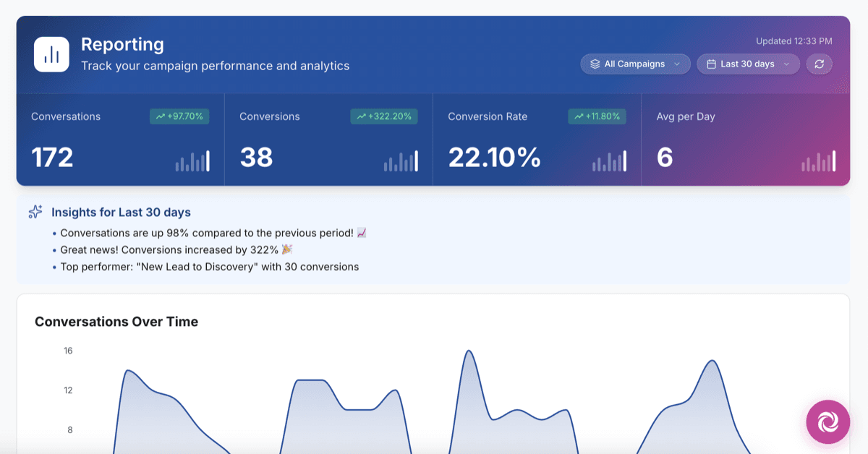Click the sparkline in the Conversations card

tap(192, 162)
